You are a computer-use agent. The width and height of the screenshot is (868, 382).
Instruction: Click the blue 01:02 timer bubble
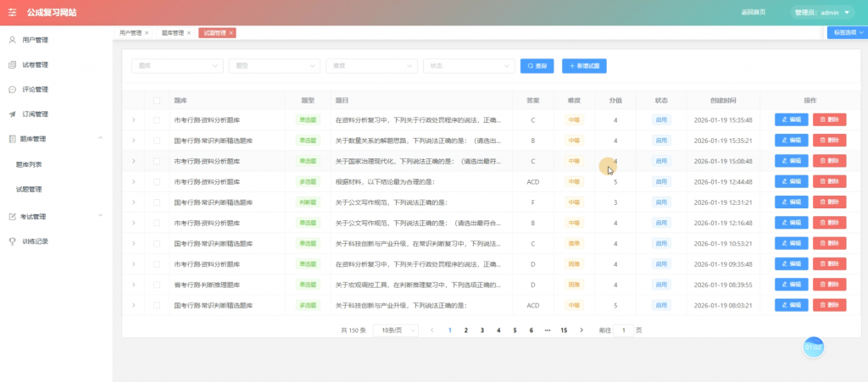[813, 347]
